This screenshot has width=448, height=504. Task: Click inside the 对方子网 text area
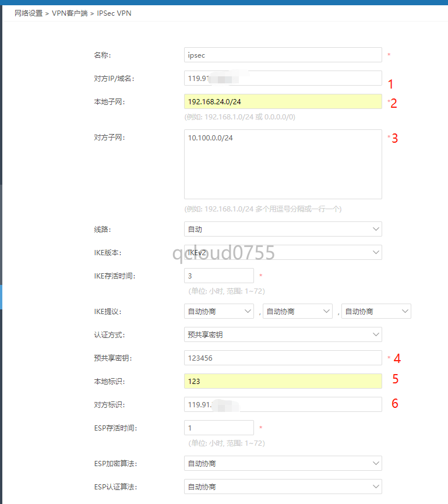(x=283, y=164)
